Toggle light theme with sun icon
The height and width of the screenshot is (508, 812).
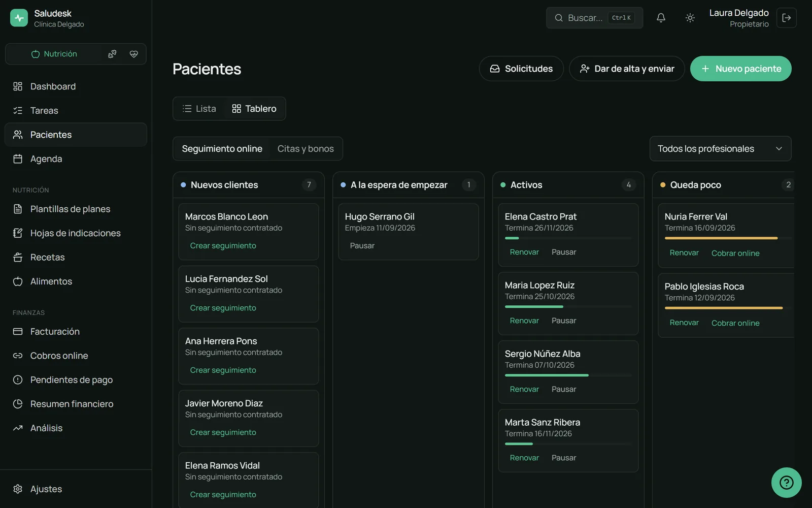click(690, 18)
